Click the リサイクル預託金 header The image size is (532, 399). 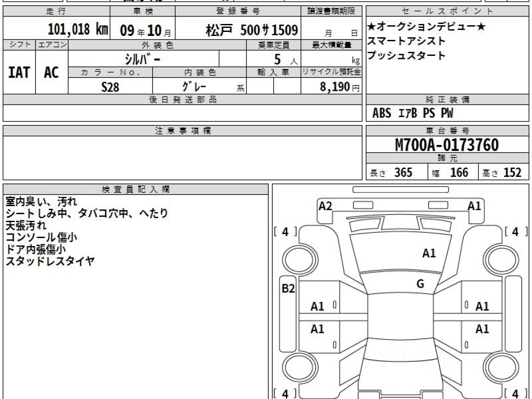pos(331,72)
